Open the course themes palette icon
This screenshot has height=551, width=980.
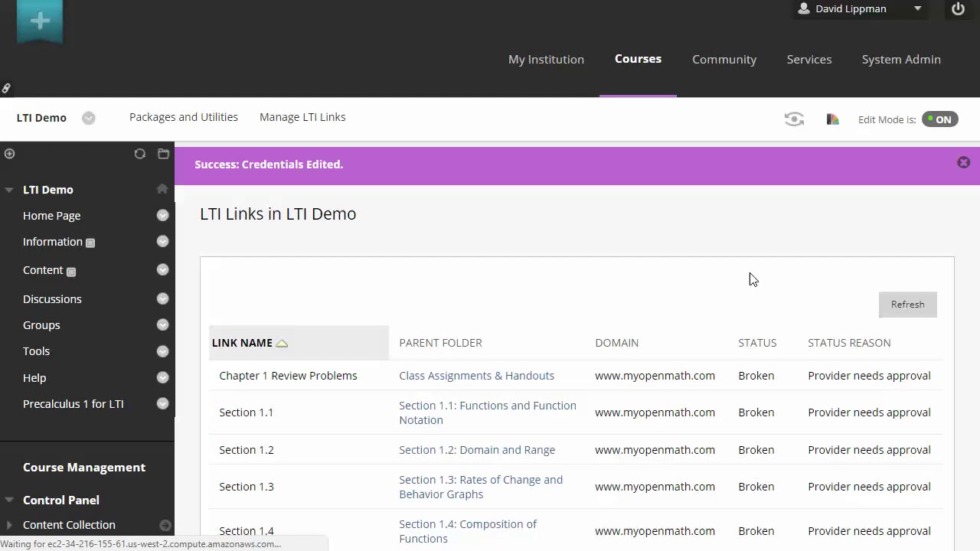[833, 119]
